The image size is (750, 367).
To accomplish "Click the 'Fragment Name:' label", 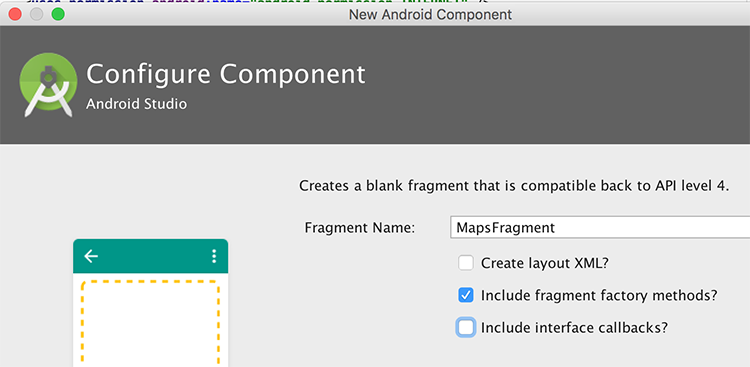I will click(x=360, y=228).
